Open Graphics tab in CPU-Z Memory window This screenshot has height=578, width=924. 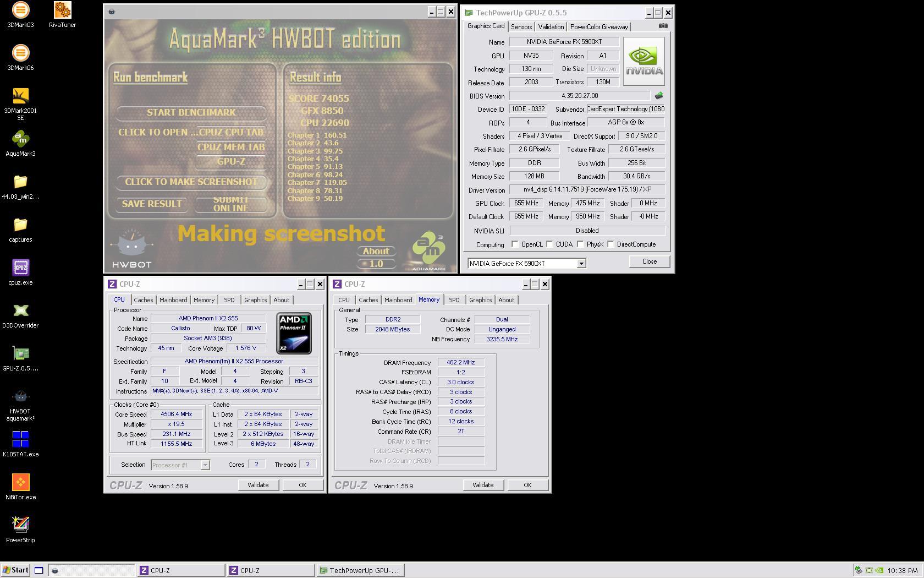[480, 300]
